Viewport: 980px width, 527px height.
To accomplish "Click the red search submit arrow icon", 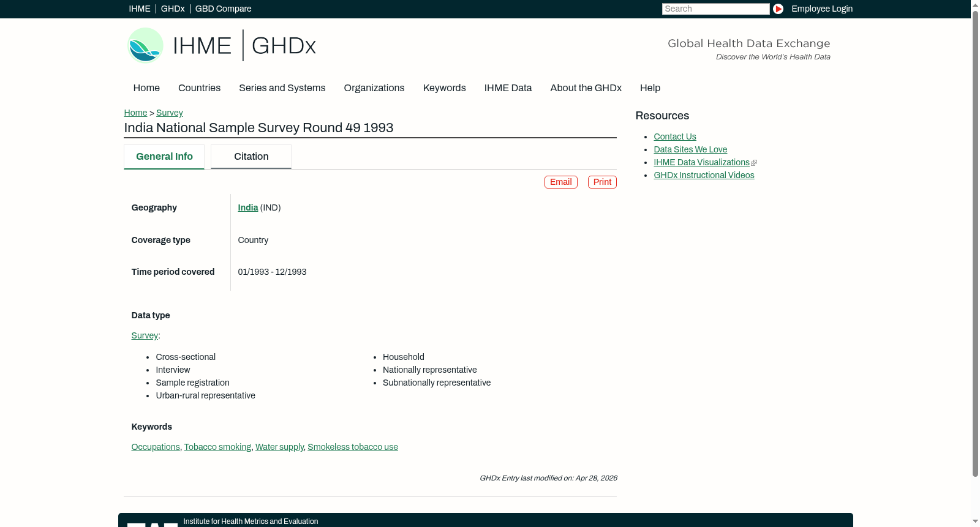I will pos(778,9).
